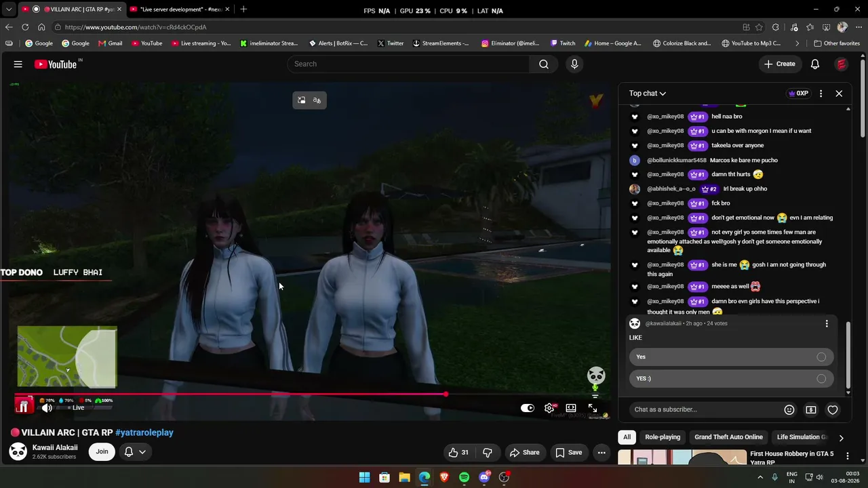Show next category chips arrow

point(841,438)
